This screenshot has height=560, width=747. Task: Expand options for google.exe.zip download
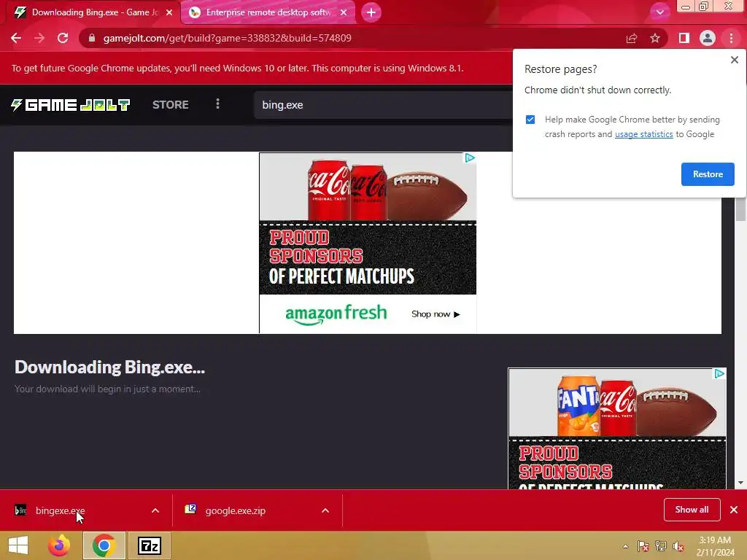(325, 510)
